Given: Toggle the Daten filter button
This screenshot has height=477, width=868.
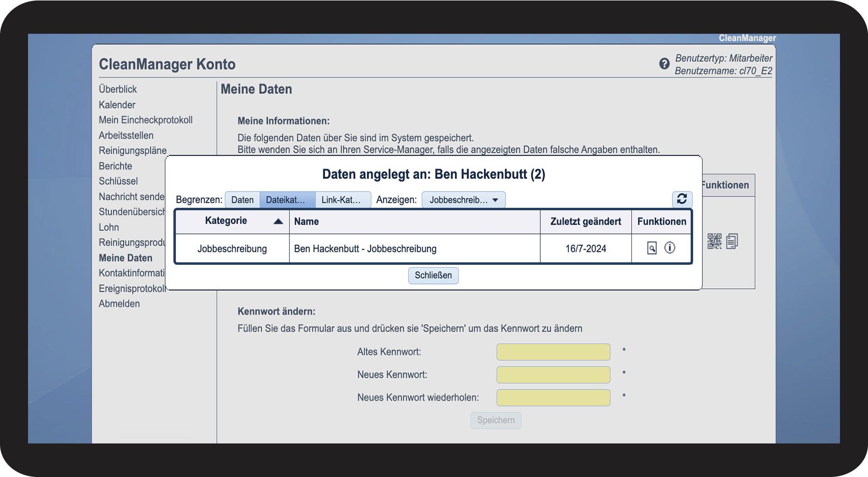Looking at the screenshot, I should tap(242, 200).
